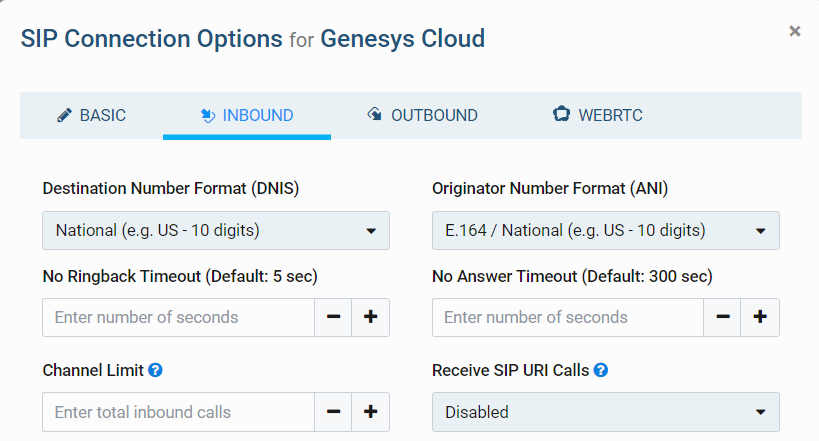Viewport: 819px width, 441px height.
Task: Select the INBOUND tab
Action: (247, 115)
